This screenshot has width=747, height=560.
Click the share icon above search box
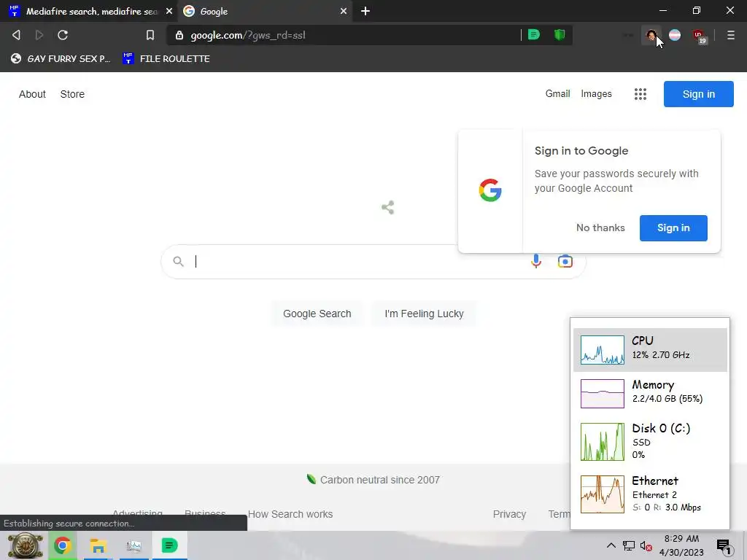point(388,207)
